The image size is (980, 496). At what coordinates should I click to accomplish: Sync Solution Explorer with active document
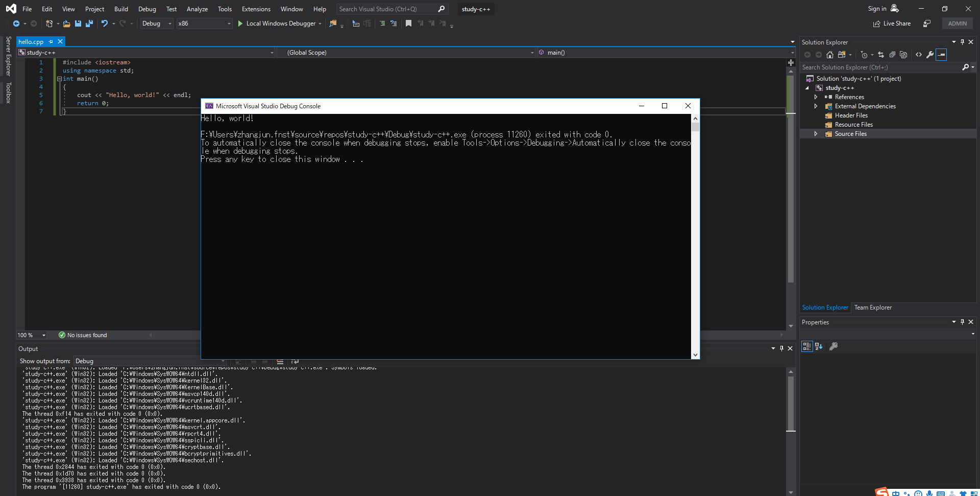pos(881,55)
